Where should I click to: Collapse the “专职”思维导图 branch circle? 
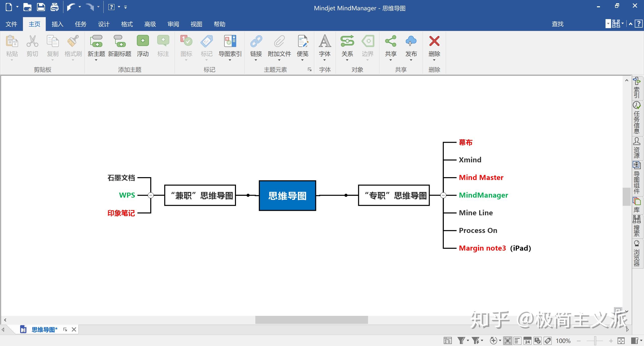[443, 195]
